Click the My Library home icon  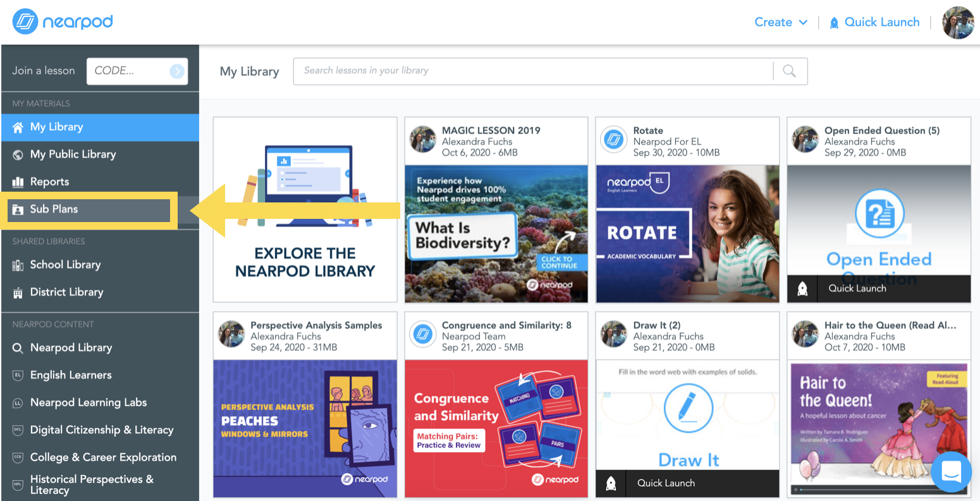[18, 127]
